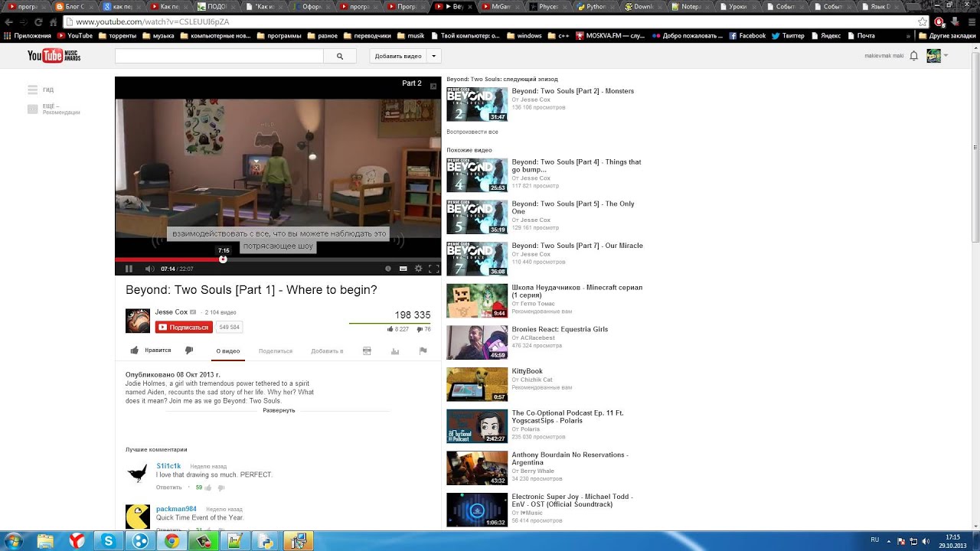Screen dimensions: 980x551
Task: Click inside the YouTube search field
Action: pyautogui.click(x=219, y=56)
